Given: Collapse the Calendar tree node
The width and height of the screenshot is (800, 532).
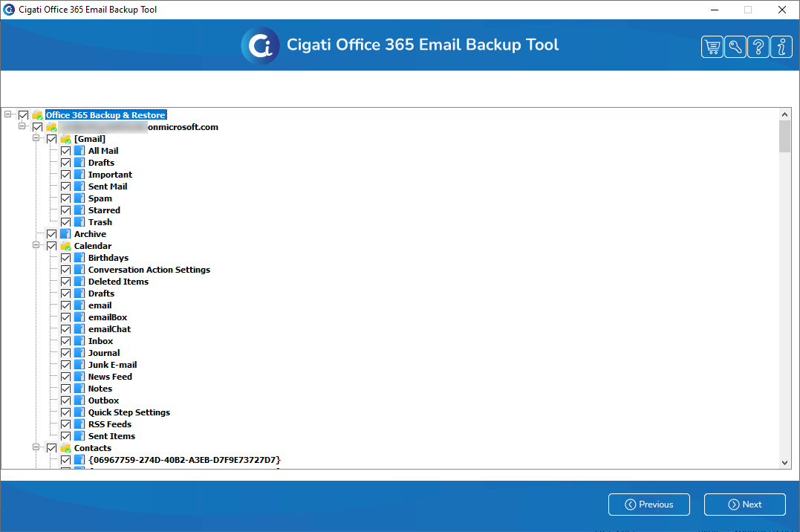Looking at the screenshot, I should [x=36, y=244].
